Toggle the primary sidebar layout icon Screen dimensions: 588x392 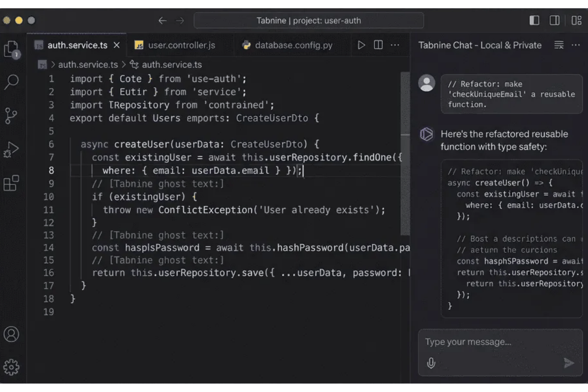coord(534,20)
